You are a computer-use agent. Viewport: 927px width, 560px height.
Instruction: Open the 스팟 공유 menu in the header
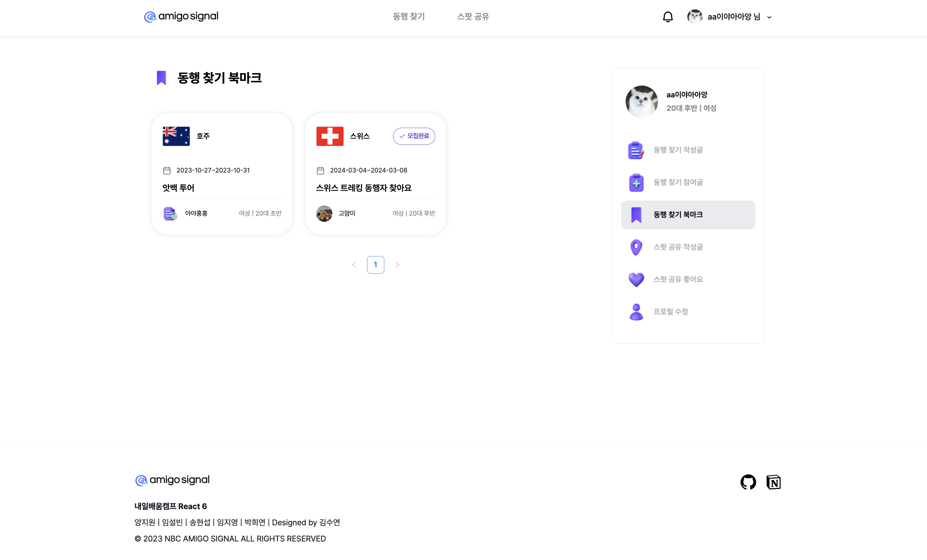473,17
